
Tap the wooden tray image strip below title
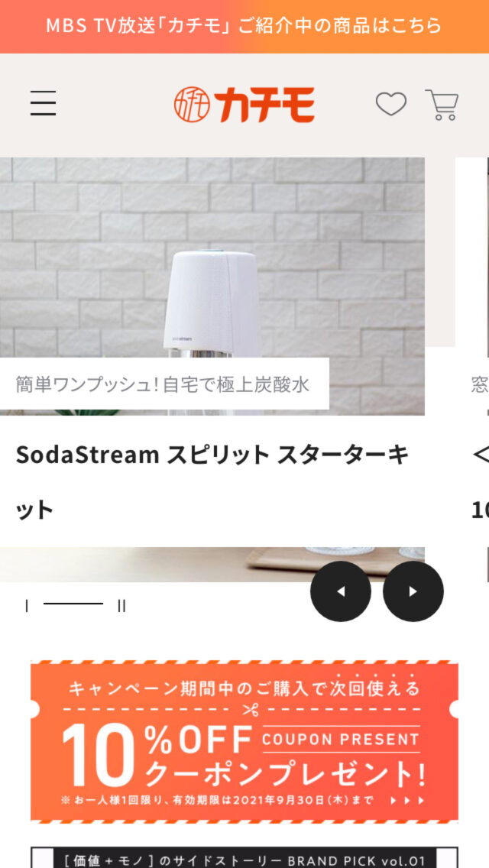pyautogui.click(x=212, y=564)
